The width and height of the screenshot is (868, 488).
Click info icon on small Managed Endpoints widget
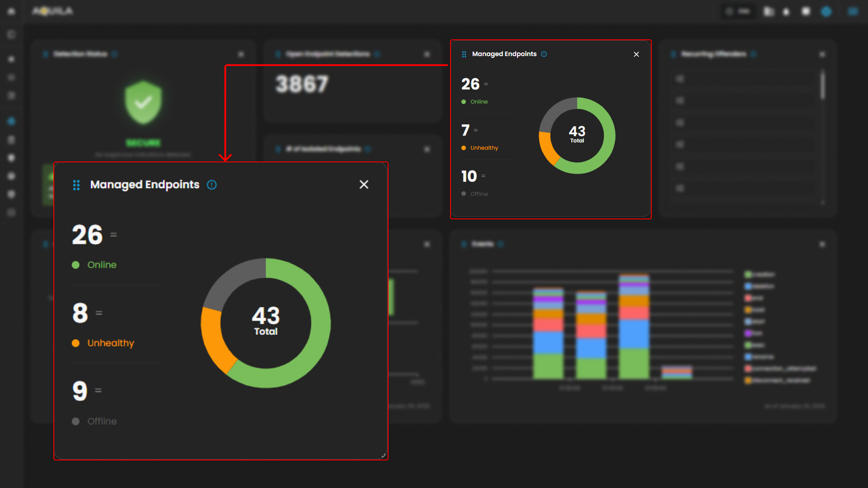[x=544, y=54]
